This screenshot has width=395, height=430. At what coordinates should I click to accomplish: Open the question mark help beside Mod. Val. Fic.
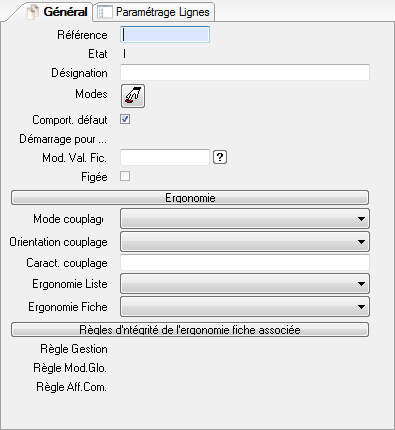pos(220,157)
